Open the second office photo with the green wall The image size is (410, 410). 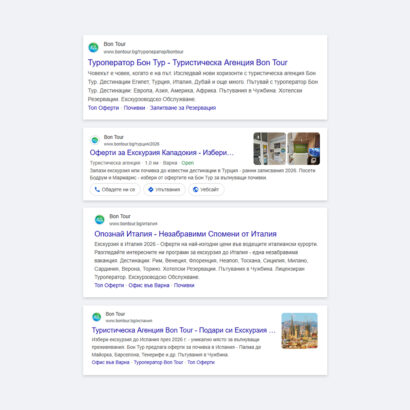click(304, 149)
